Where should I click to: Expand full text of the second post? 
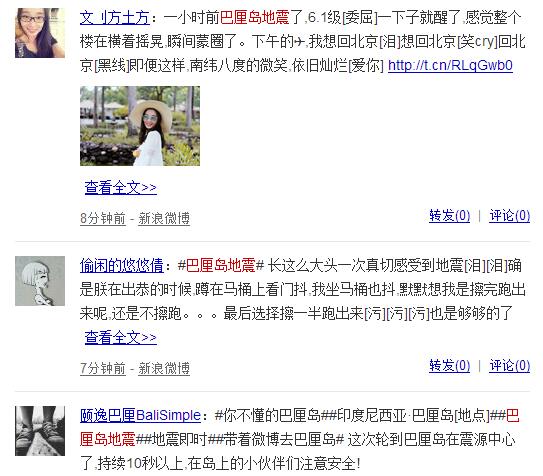(121, 337)
